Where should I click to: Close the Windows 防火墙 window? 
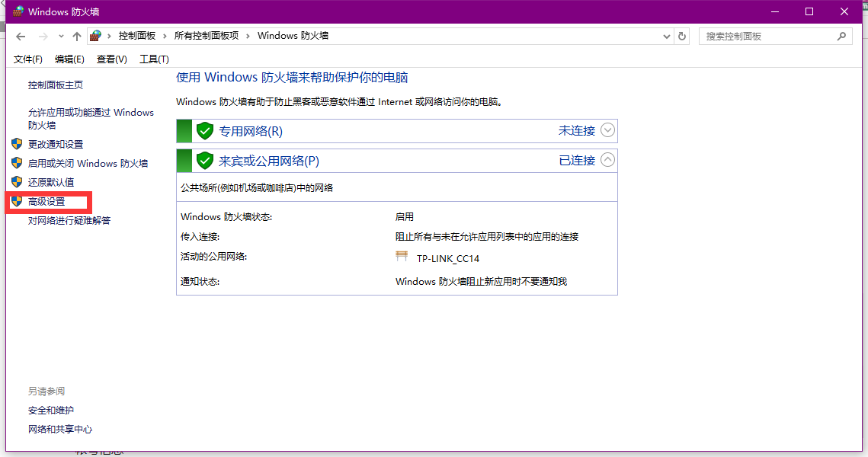click(x=844, y=11)
